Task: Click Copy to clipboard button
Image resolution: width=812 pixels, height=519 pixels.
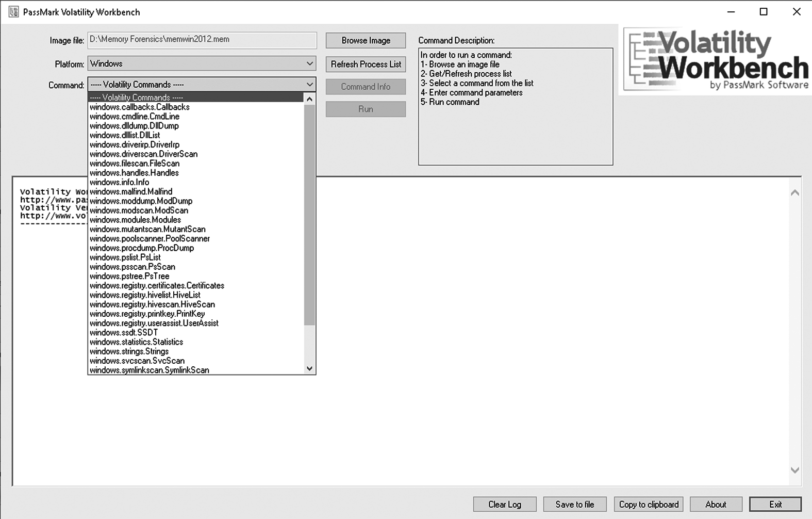Action: (x=649, y=504)
